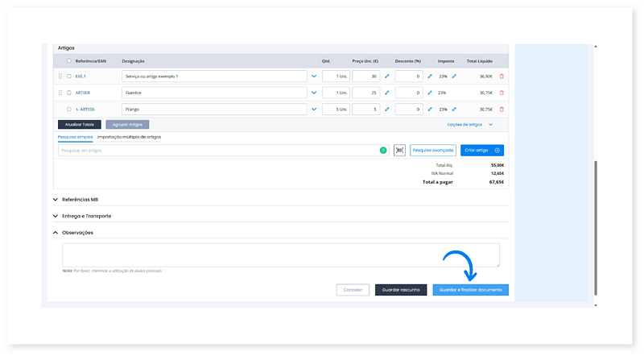Click the designation field containing Fiambre
This screenshot has width=644, height=356.
tap(214, 93)
